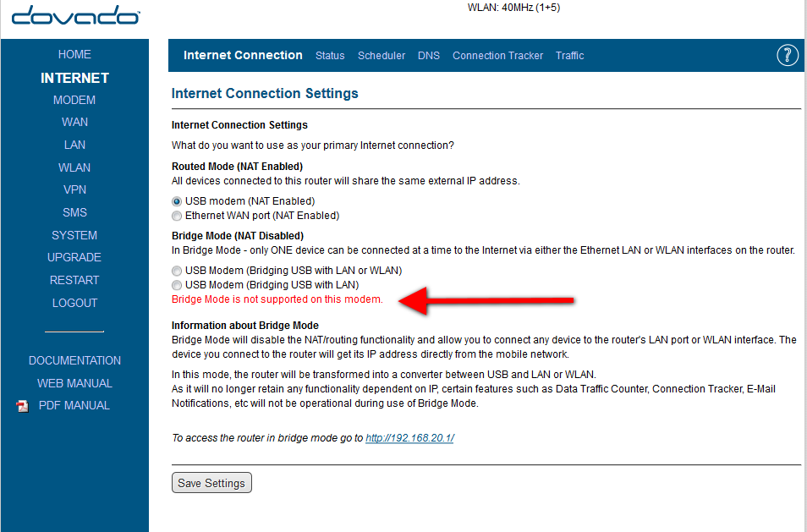Open MODEM in the sidebar
This screenshot has height=532, width=807.
pyautogui.click(x=74, y=100)
